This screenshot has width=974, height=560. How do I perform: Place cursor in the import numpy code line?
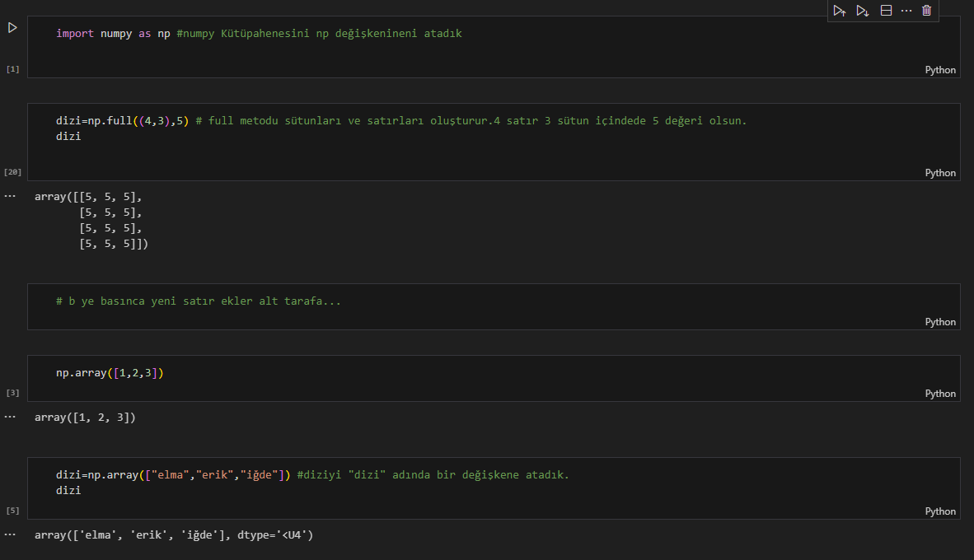[259, 34]
